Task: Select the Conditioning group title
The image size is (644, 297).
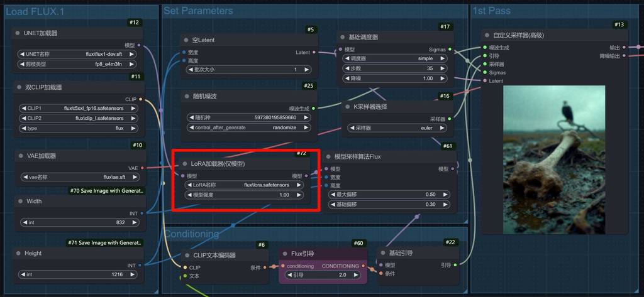Action: [192, 234]
